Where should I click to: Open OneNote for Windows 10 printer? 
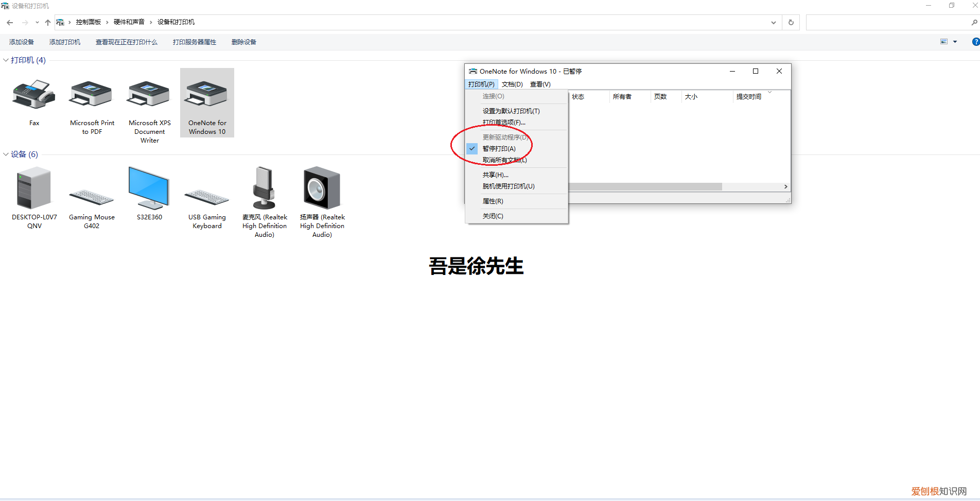pyautogui.click(x=207, y=100)
